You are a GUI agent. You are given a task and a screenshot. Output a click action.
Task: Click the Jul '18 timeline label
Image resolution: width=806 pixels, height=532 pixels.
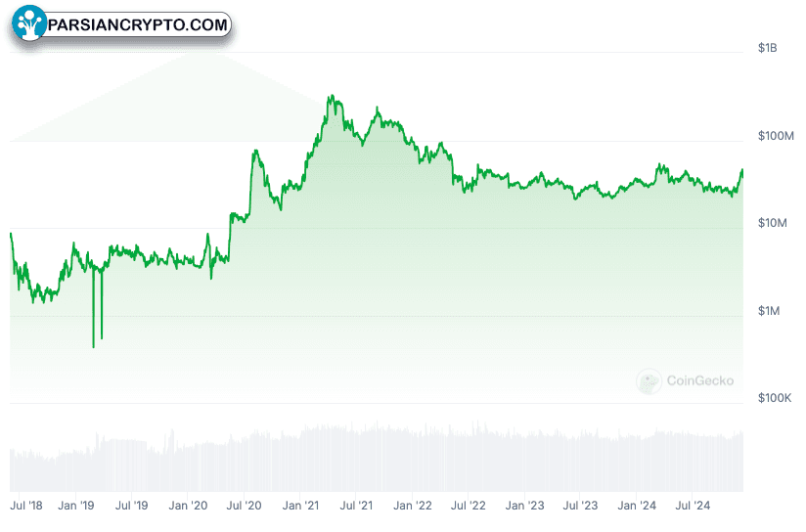point(26,506)
